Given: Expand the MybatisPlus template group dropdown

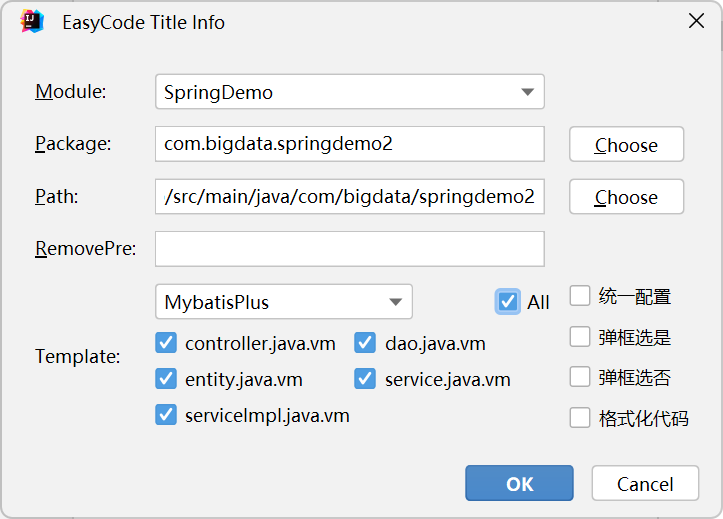Looking at the screenshot, I should click(x=283, y=302).
